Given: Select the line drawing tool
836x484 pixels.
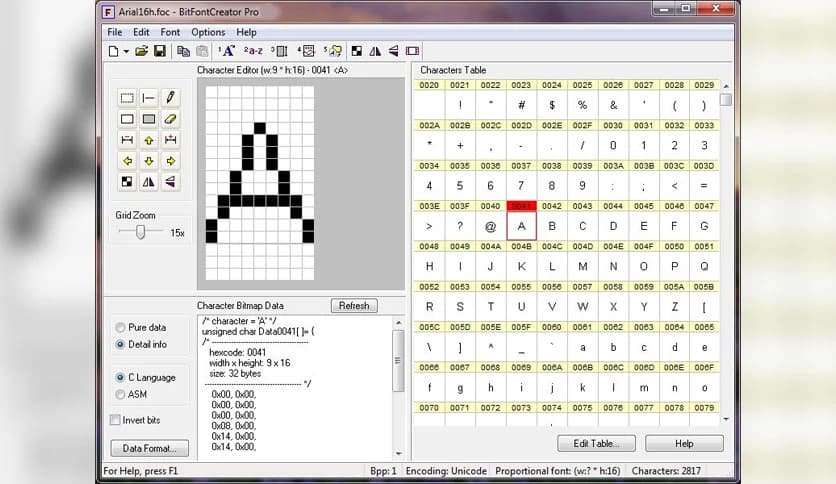Looking at the screenshot, I should click(149, 98).
